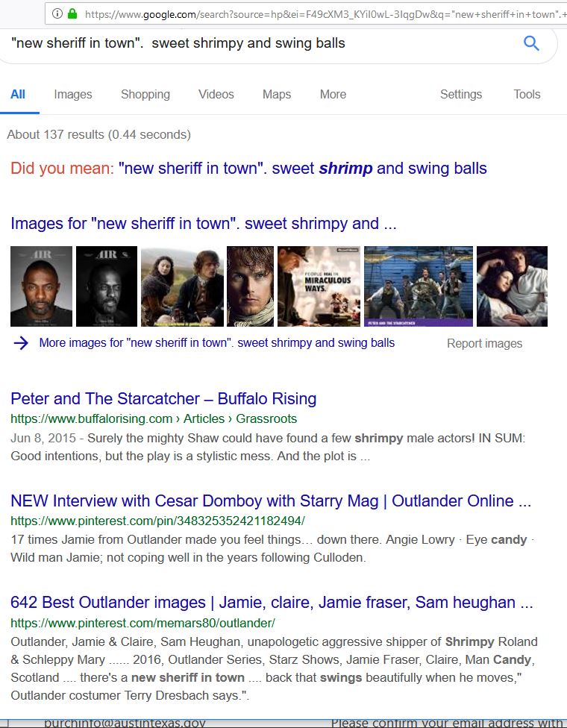Click the Report images link
Screen dimensions: 567x728
(x=484, y=344)
